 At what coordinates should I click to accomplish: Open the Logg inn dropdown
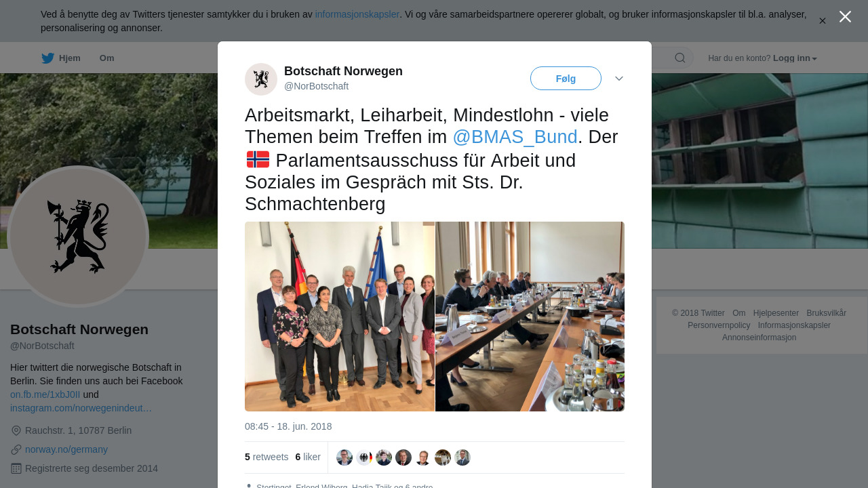[795, 58]
